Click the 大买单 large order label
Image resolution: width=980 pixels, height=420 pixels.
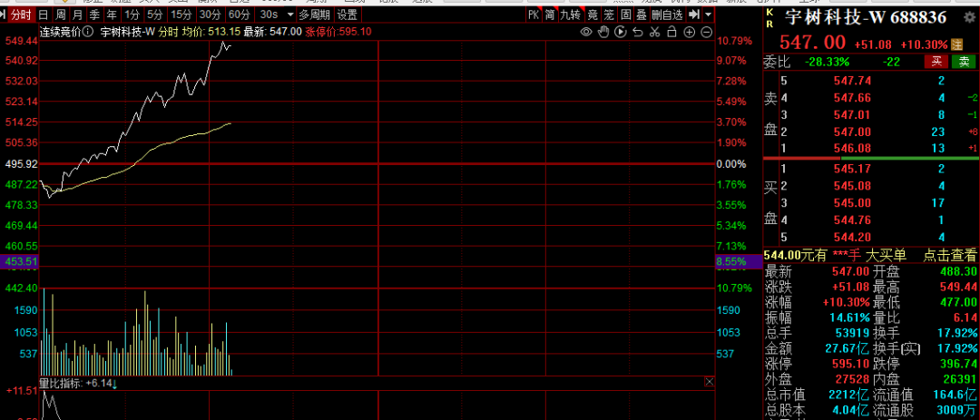886,255
